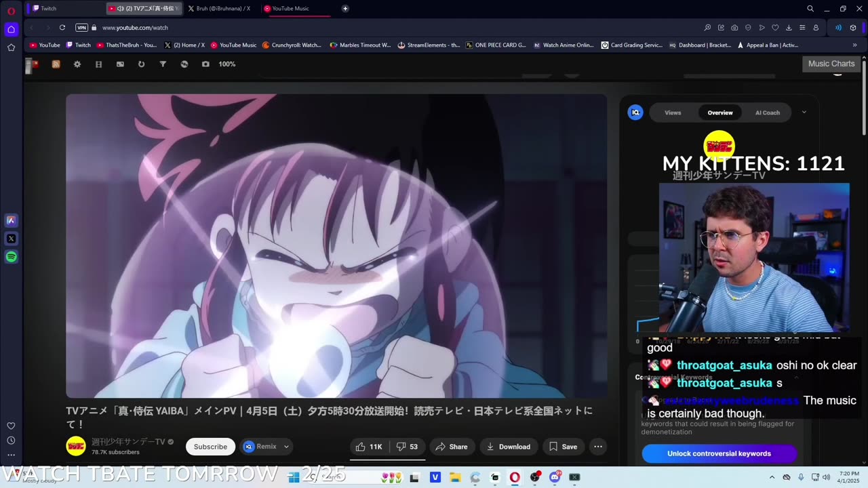Click Unlock controversial keywords button
The width and height of the screenshot is (868, 488).
pos(719,453)
